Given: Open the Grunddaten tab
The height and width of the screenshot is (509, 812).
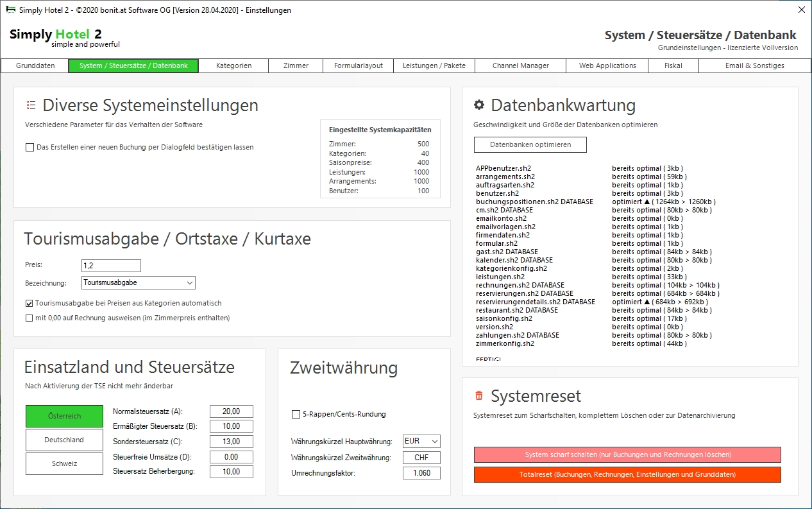Looking at the screenshot, I should tap(35, 65).
